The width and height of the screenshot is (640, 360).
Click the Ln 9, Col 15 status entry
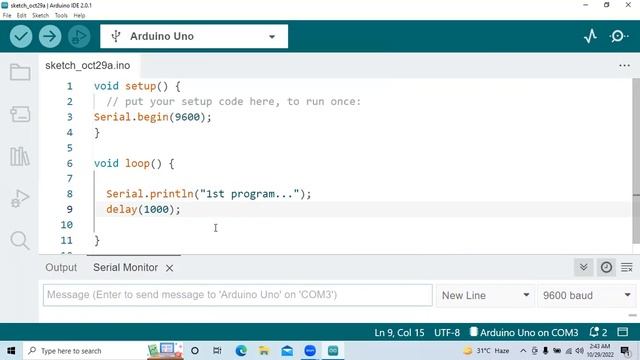[399, 333]
